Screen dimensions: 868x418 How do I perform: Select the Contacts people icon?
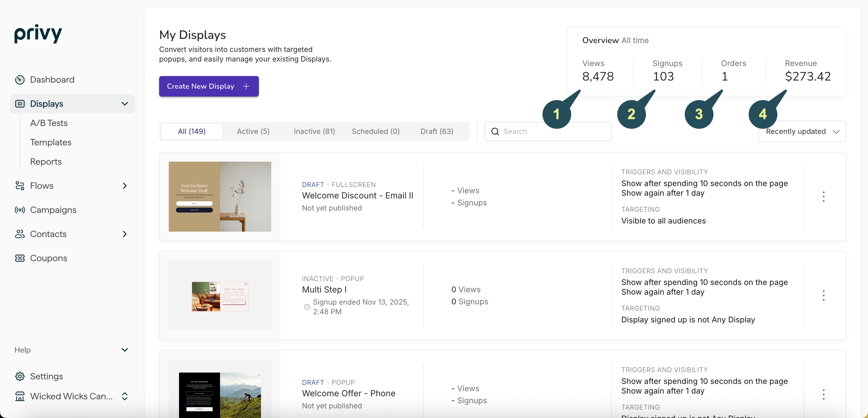(20, 234)
